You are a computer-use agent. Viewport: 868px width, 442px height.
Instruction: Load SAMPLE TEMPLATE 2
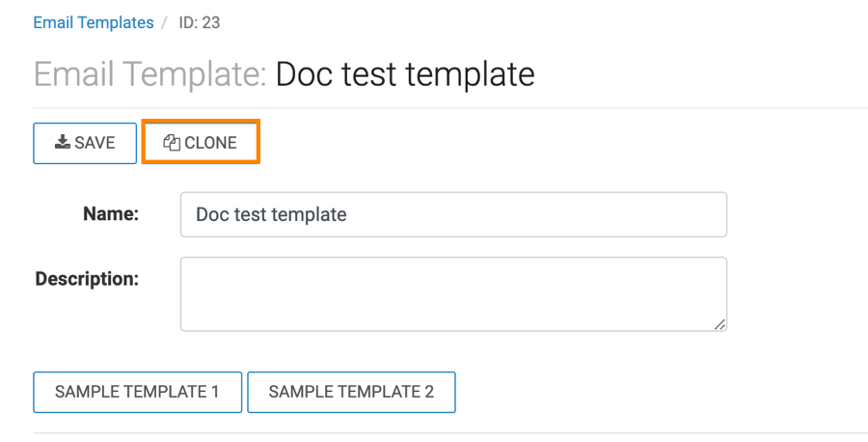pos(351,392)
